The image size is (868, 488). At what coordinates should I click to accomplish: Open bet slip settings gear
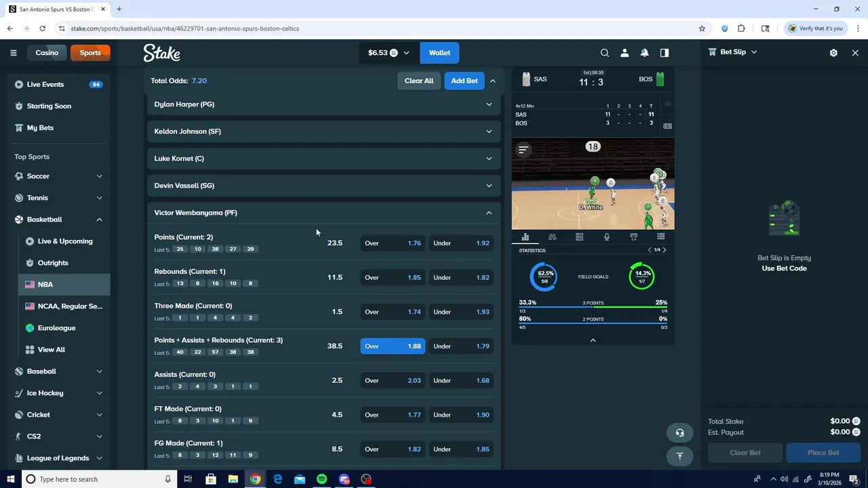833,53
